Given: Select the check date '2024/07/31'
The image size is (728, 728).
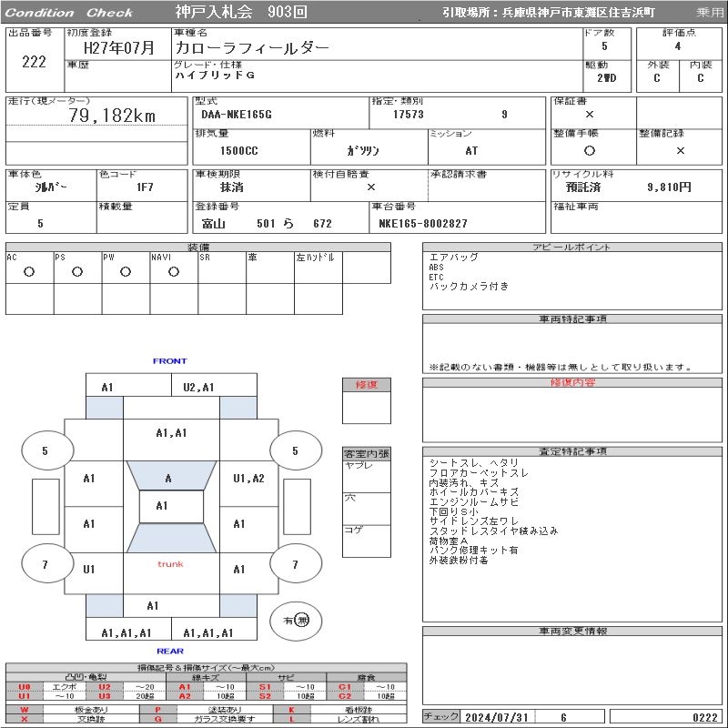Looking at the screenshot, I should coord(497,718).
